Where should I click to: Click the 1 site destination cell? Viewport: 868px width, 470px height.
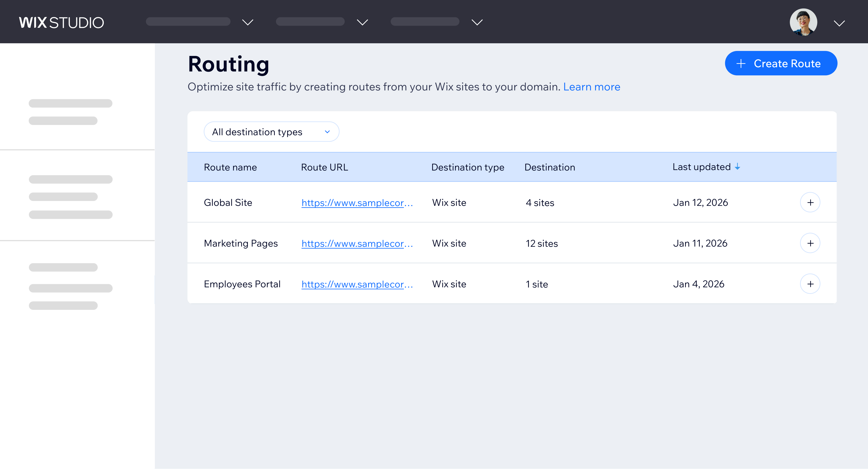pyautogui.click(x=537, y=284)
